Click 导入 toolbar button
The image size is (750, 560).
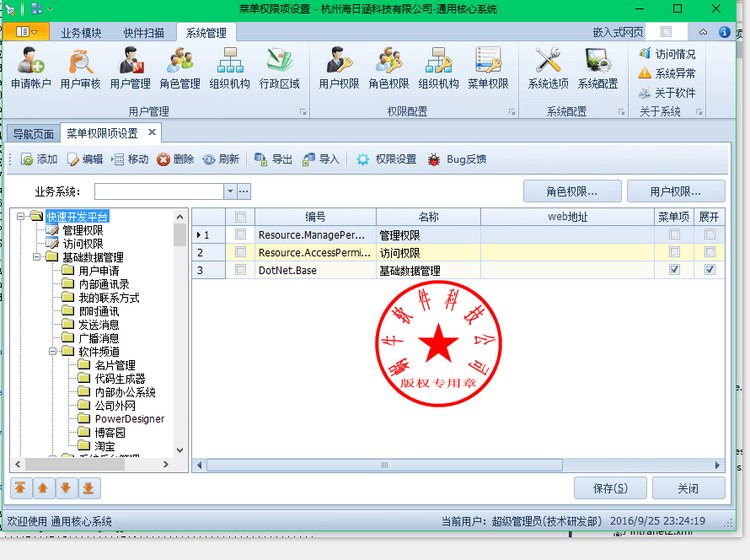click(320, 159)
